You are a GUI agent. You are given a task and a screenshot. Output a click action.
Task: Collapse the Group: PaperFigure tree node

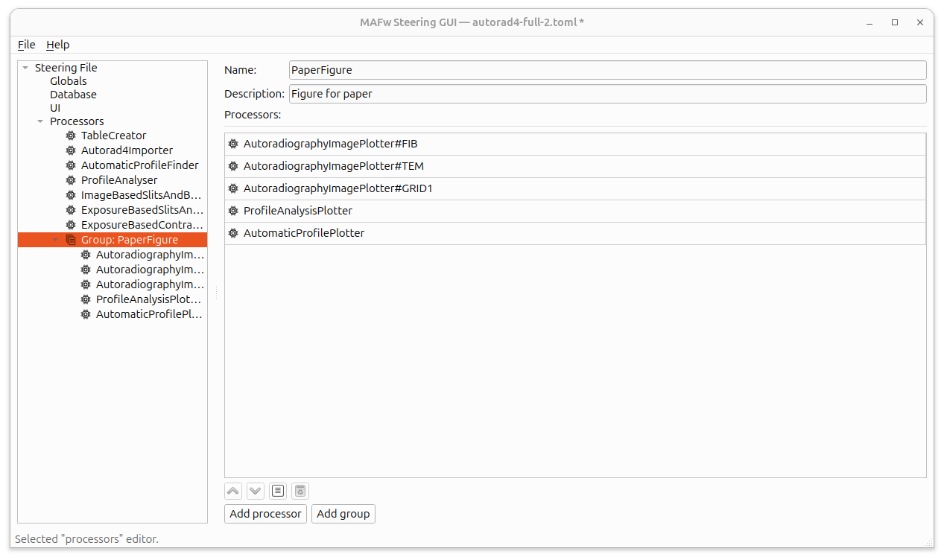click(54, 240)
